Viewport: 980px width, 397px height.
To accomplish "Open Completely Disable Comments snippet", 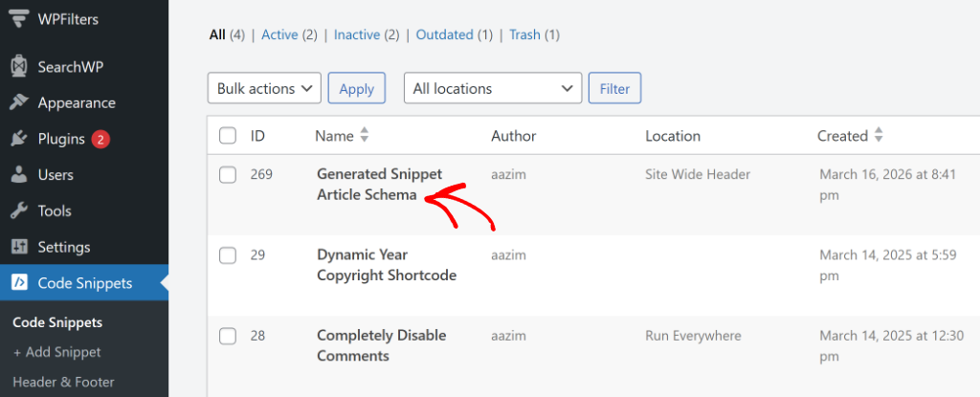I will tap(381, 345).
